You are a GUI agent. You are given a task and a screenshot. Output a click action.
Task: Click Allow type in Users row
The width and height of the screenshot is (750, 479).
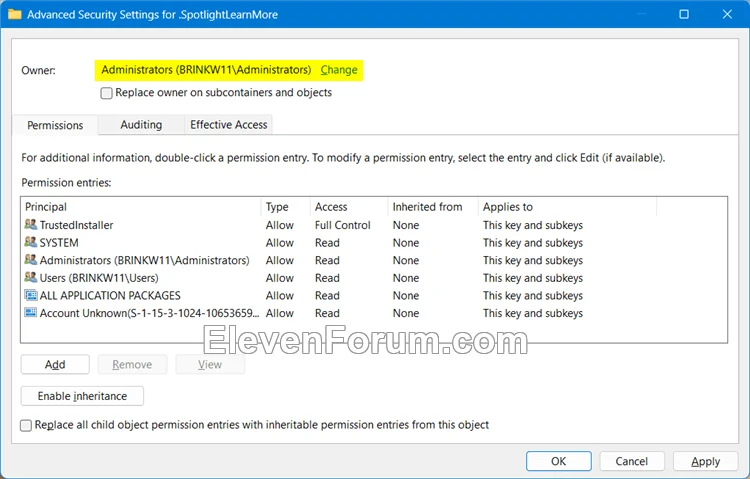[280, 278]
